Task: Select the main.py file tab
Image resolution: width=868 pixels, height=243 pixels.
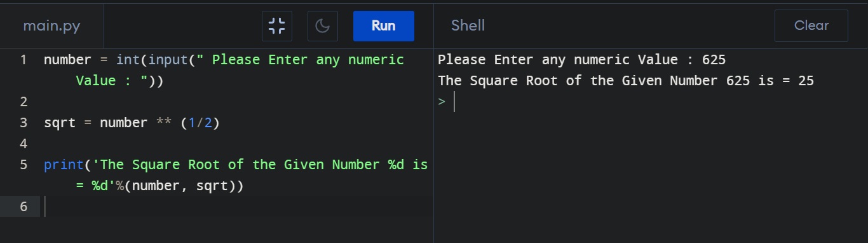Action: pos(52,26)
